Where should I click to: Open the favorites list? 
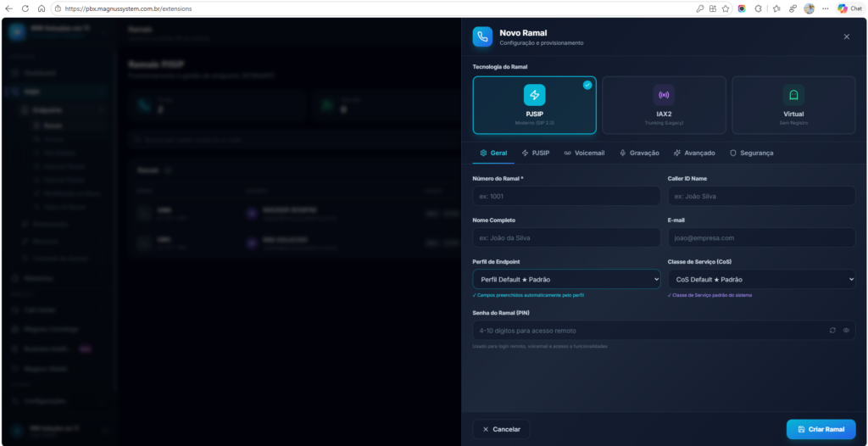pos(776,8)
